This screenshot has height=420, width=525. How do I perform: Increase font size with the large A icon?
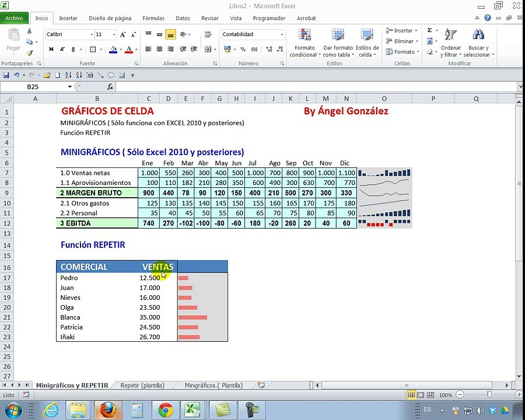tap(123, 34)
